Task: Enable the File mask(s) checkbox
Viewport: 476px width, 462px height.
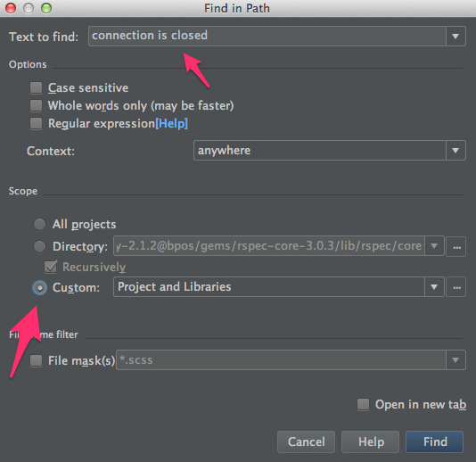Action: tap(37, 360)
